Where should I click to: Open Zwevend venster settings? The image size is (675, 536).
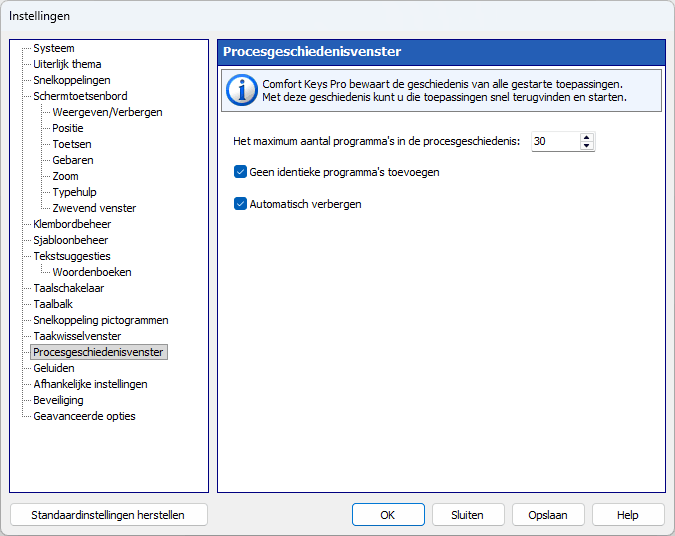[94, 208]
